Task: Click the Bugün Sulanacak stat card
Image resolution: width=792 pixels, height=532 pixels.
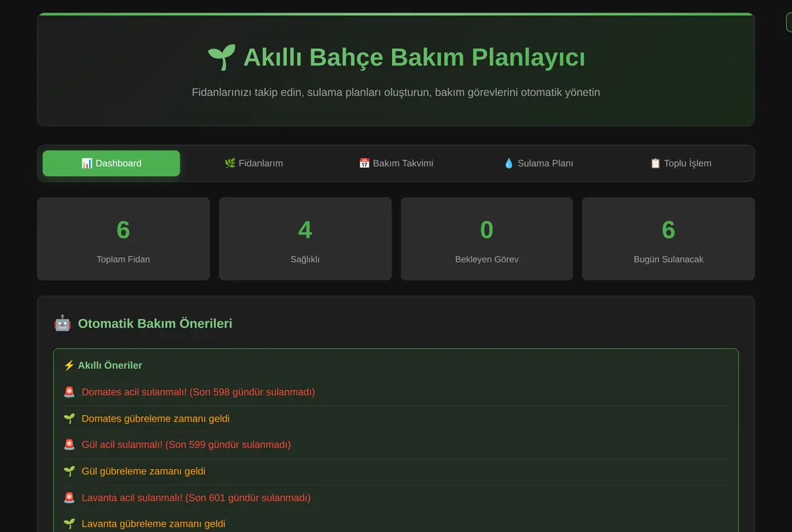Action: pyautogui.click(x=669, y=239)
